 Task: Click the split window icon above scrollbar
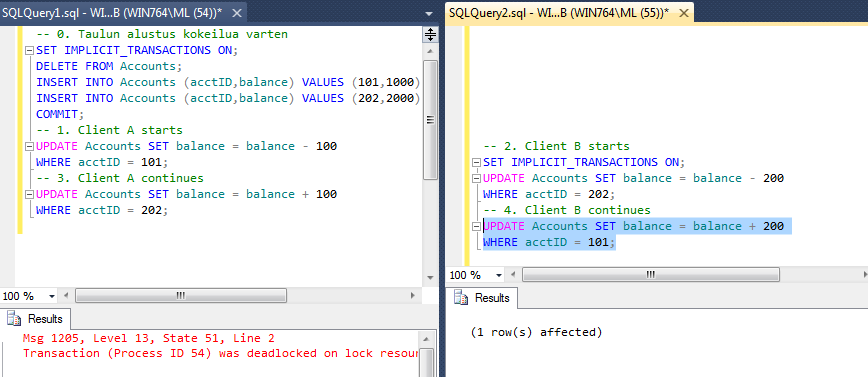coord(430,35)
